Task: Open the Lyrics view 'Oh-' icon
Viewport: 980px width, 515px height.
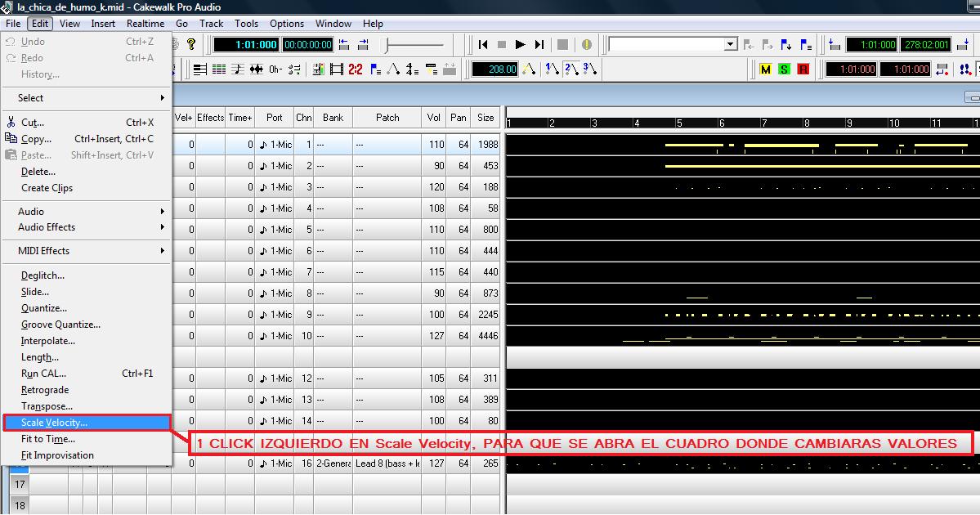Action: coord(275,69)
